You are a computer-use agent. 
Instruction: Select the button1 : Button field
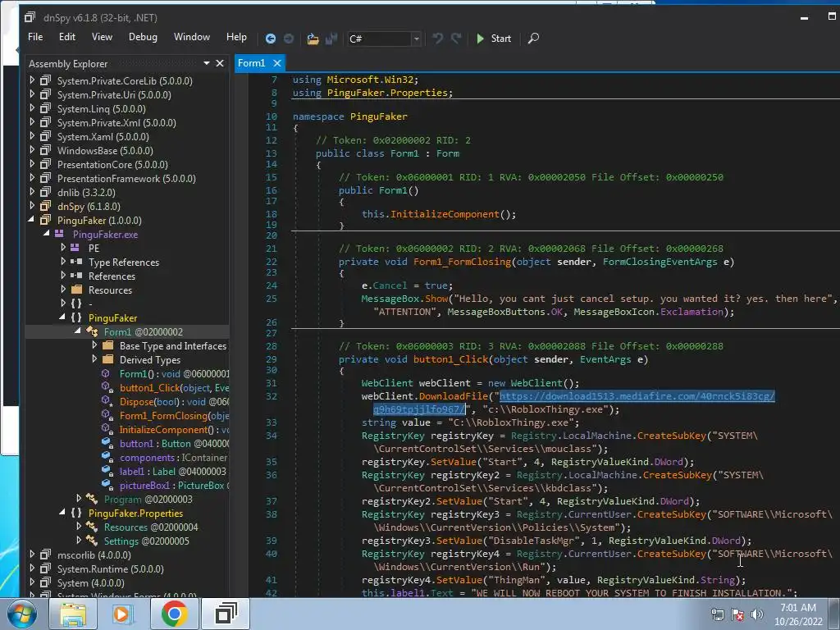(174, 444)
